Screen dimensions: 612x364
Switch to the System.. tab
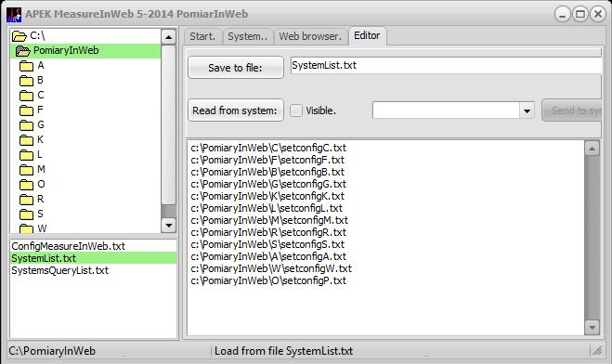pyautogui.click(x=247, y=36)
